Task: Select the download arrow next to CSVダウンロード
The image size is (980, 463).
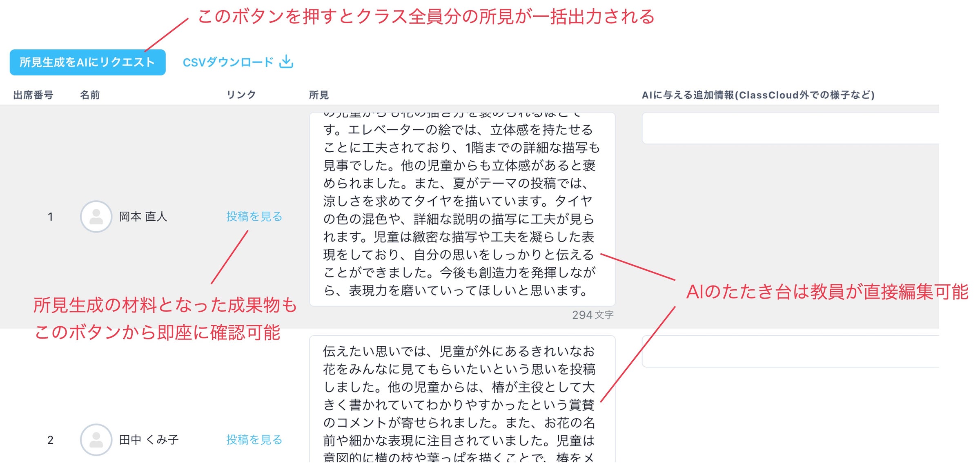Action: pos(286,62)
